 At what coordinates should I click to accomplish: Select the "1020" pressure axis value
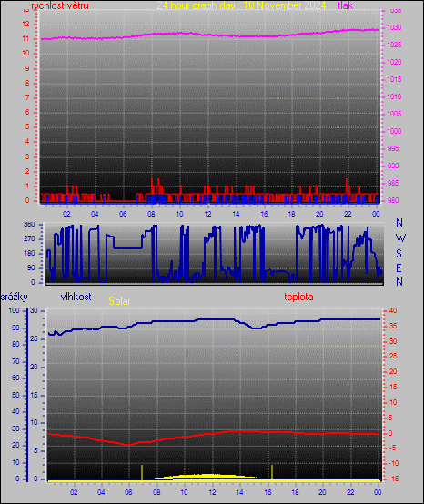click(x=394, y=63)
